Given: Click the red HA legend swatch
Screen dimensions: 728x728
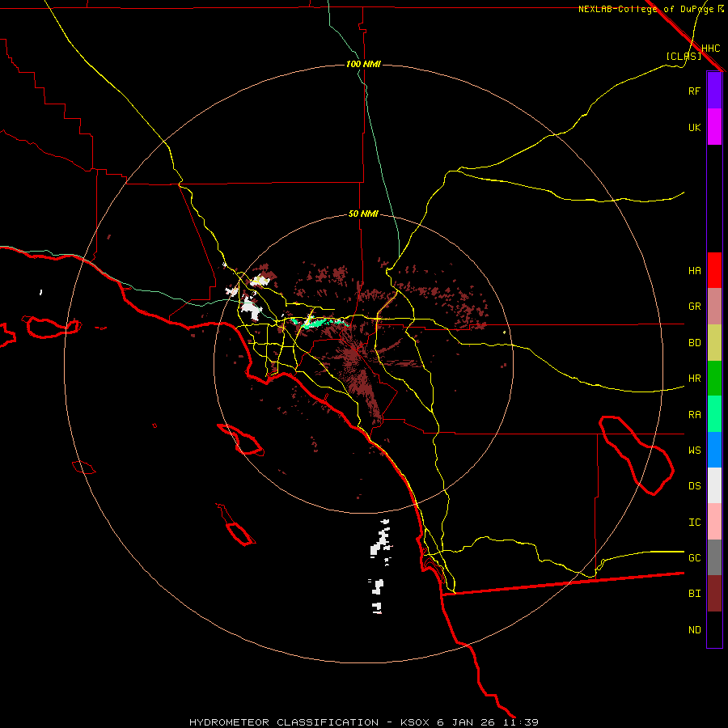Looking at the screenshot, I should [x=714, y=270].
